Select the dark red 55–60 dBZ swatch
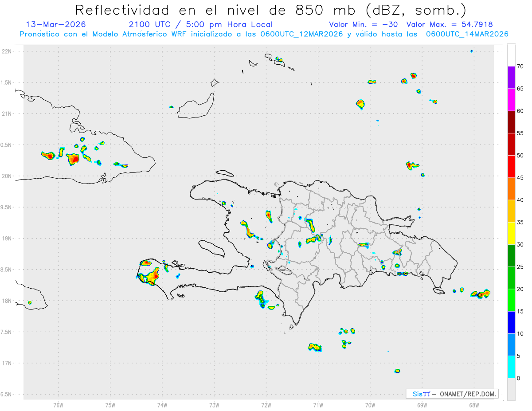The height and width of the screenshot is (411, 532). [511, 122]
